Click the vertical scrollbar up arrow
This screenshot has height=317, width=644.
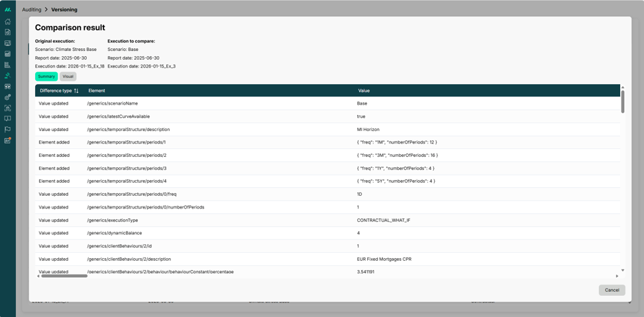[623, 87]
